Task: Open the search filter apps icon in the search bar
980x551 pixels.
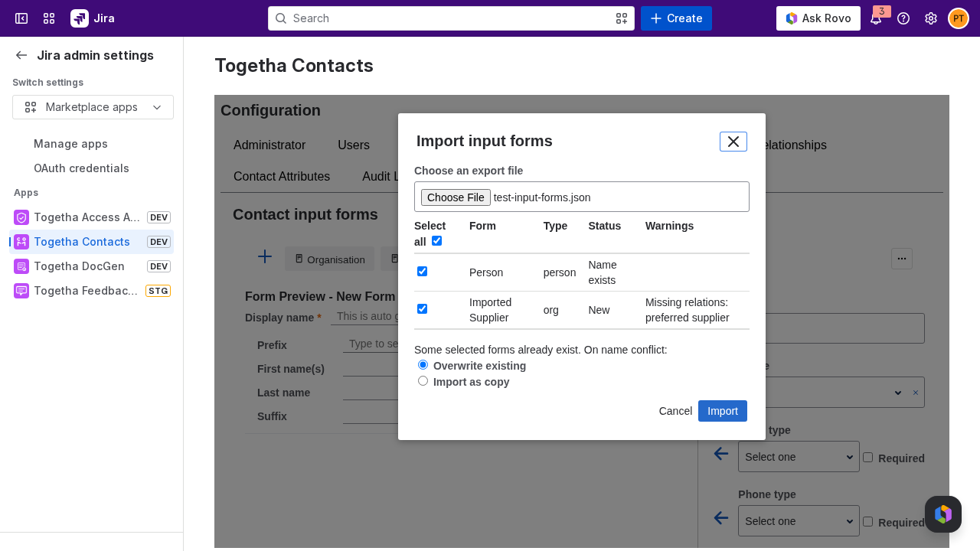Action: pyautogui.click(x=622, y=18)
